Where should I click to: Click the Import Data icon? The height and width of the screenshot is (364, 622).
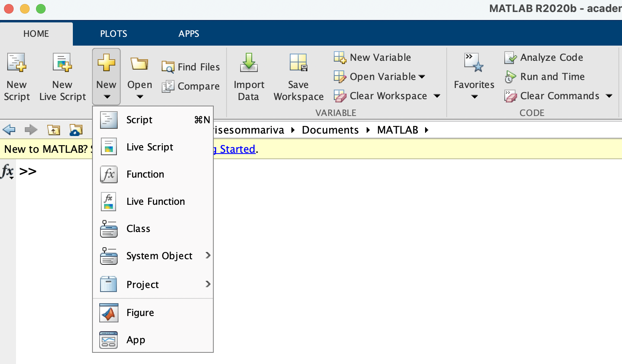pos(249,62)
